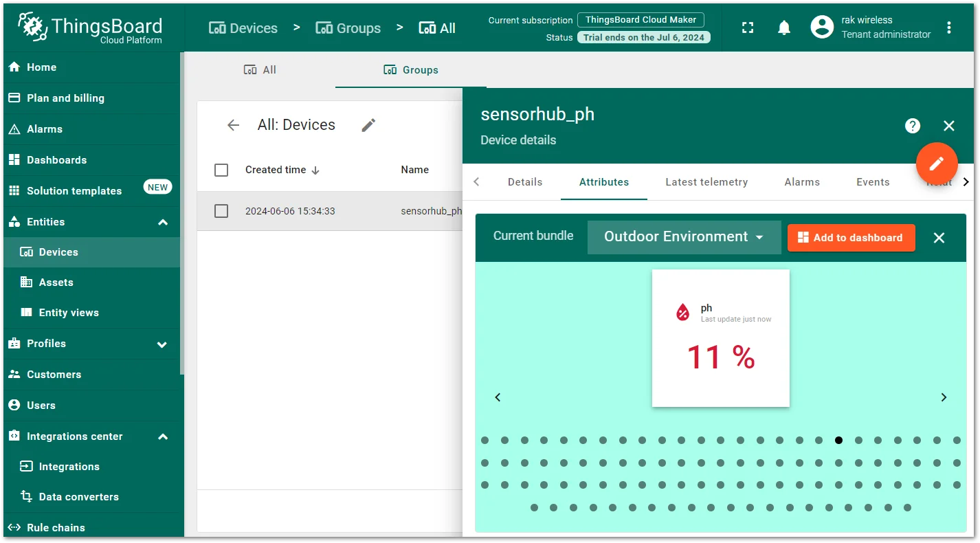Click the 2024-06-06 15:34:33 created time cell
Screen dimensions: 980x543
tap(290, 211)
